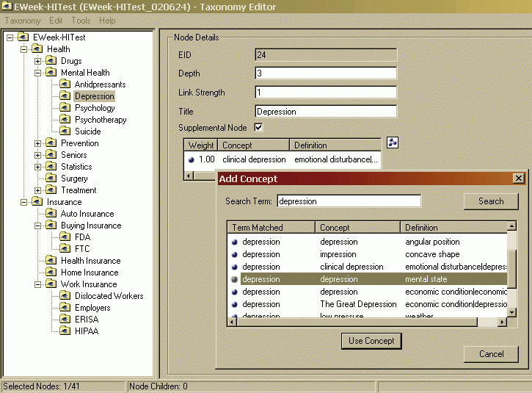Click the concept graph icon beside concept table

[x=393, y=143]
